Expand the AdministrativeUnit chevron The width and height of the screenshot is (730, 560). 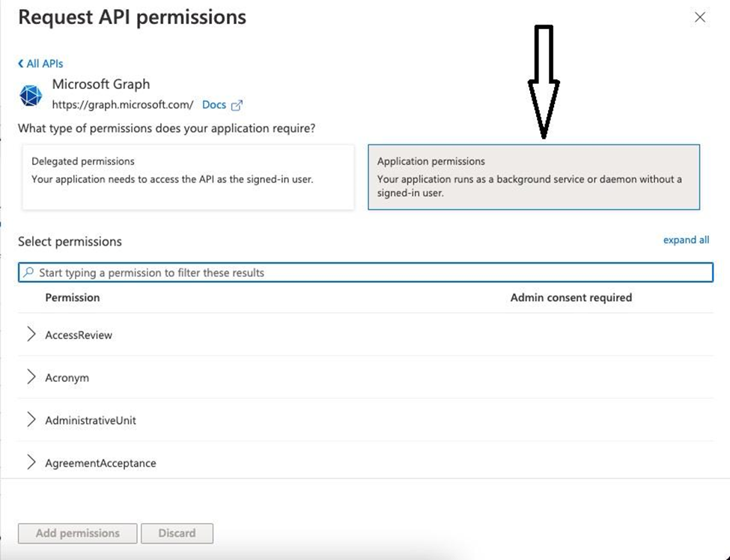click(31, 420)
